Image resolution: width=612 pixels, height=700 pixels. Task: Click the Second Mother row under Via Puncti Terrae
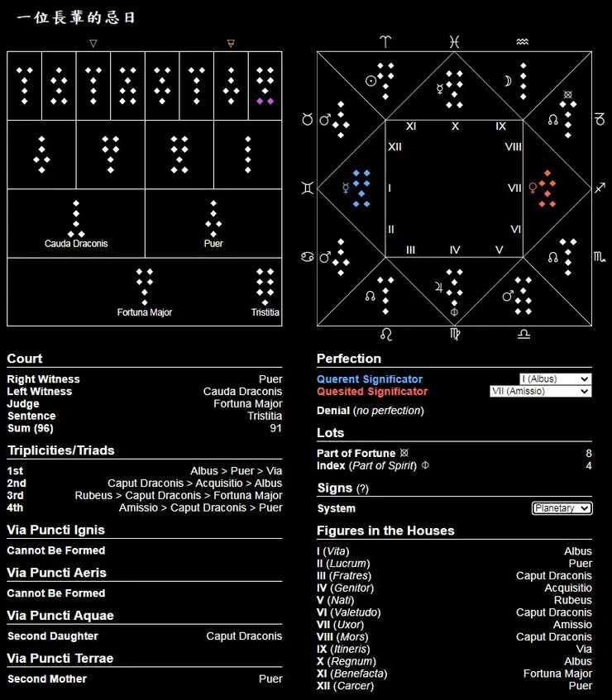click(x=144, y=679)
